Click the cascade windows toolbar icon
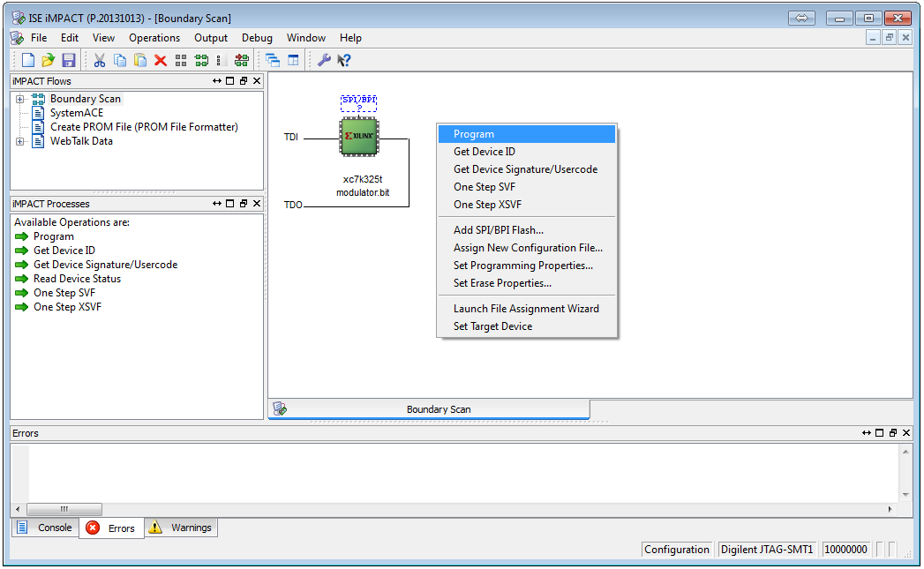924x569 pixels. tap(273, 60)
